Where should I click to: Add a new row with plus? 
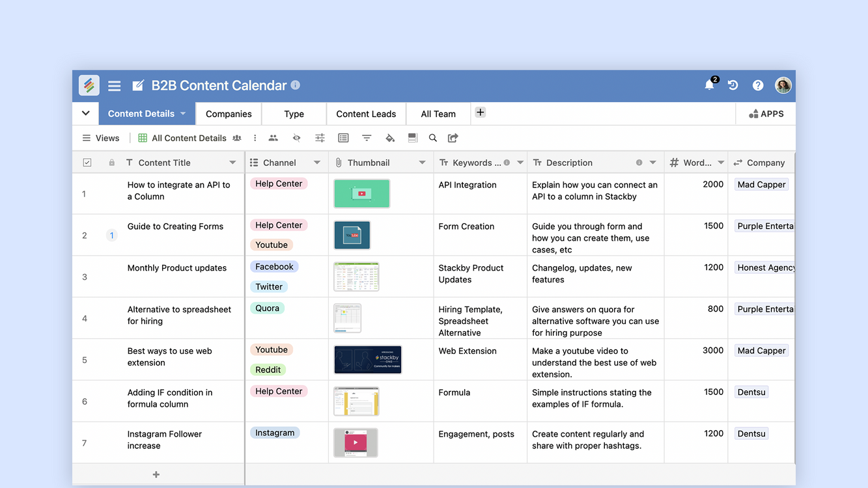(156, 474)
